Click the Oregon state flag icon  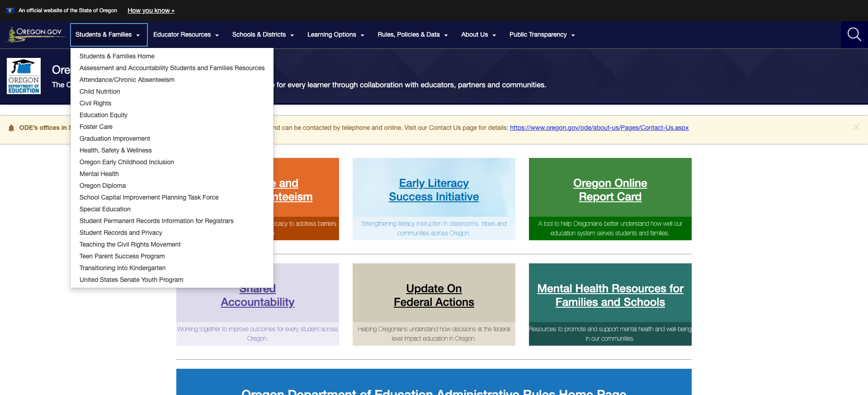[x=10, y=10]
